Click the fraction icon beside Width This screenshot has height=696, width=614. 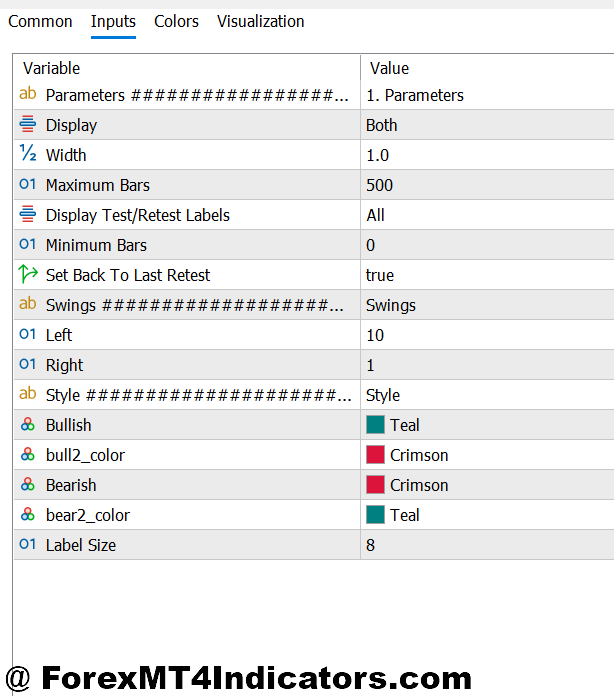coord(27,155)
